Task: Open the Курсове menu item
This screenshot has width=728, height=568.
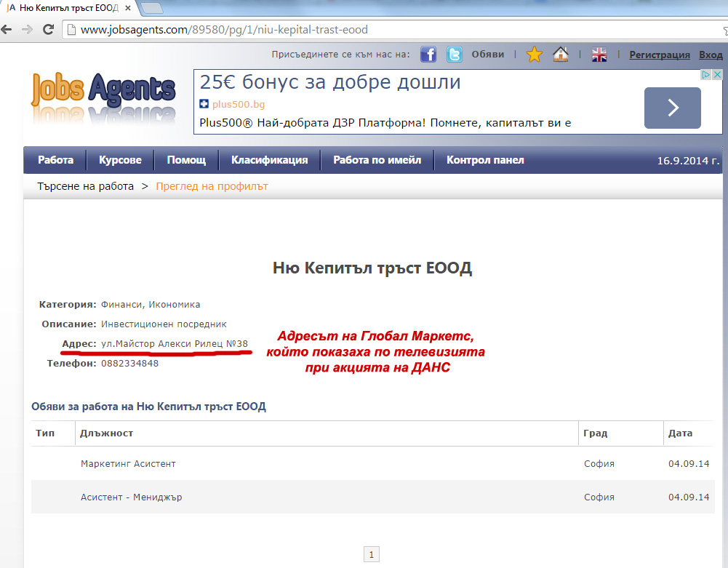Action: tap(120, 160)
